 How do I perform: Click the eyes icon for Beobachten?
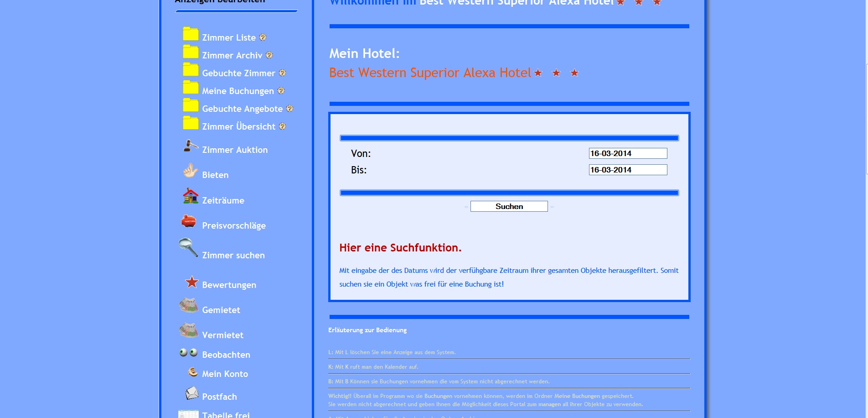189,352
